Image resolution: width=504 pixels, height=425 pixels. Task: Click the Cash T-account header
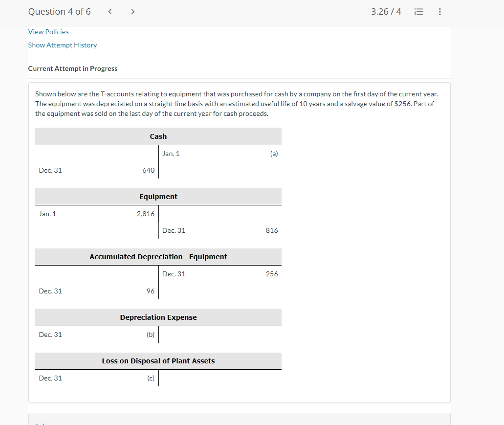(x=158, y=136)
